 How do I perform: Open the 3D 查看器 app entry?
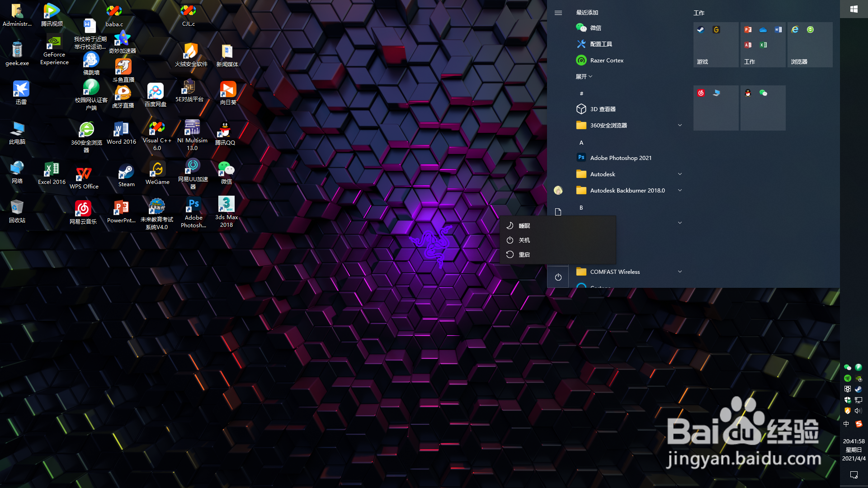[x=603, y=109]
